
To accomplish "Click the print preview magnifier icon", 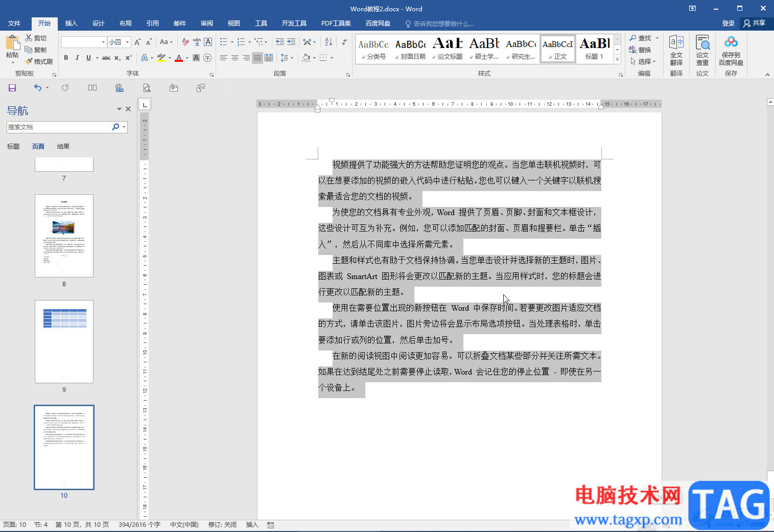I will [147, 88].
